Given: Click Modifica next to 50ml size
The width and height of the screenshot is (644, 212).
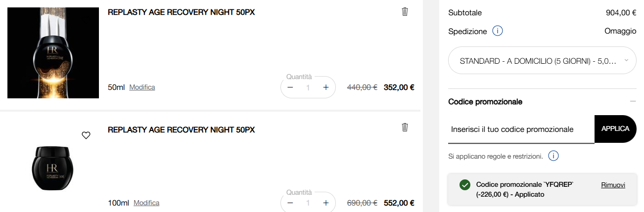Looking at the screenshot, I should (x=142, y=87).
